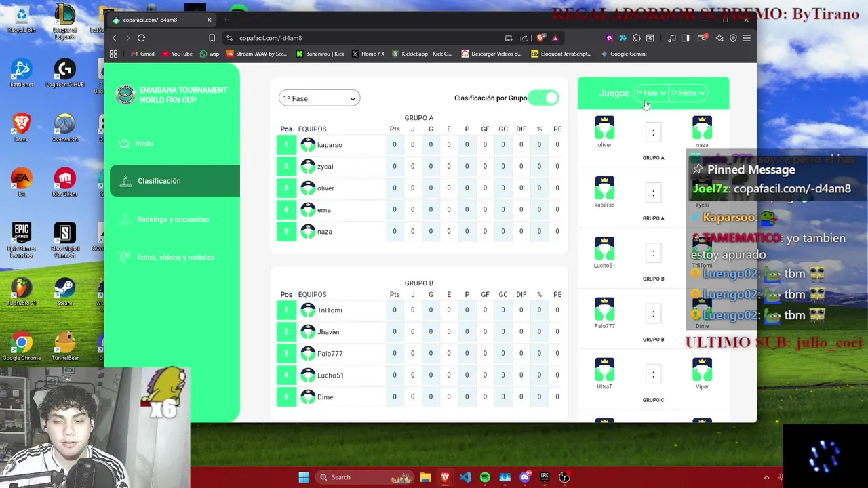Open the Home / X bookmark
Viewport: 868px width, 488px height.
[368, 54]
